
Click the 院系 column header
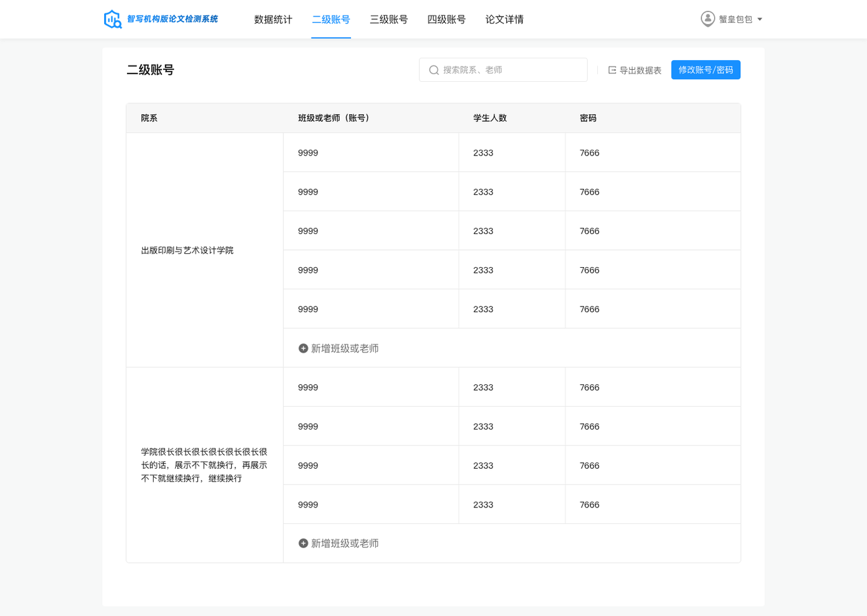(x=149, y=118)
